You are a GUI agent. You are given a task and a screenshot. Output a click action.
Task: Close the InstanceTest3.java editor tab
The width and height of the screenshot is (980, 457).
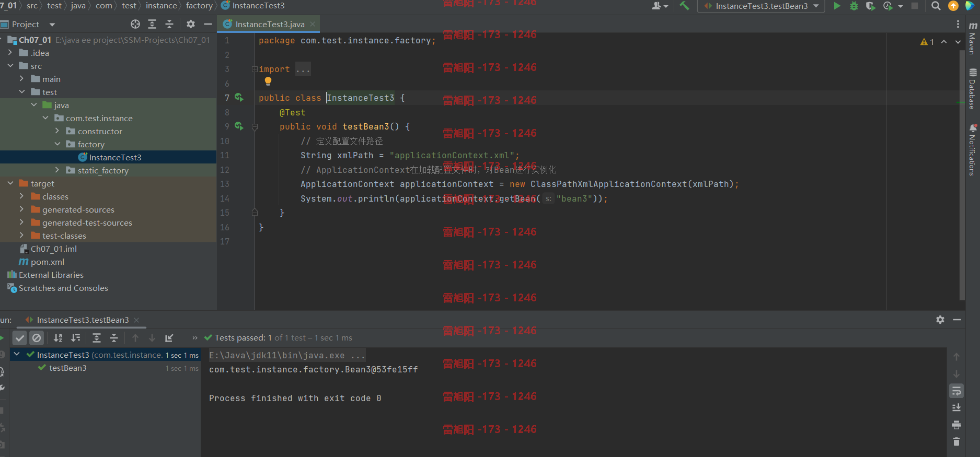[x=313, y=24]
